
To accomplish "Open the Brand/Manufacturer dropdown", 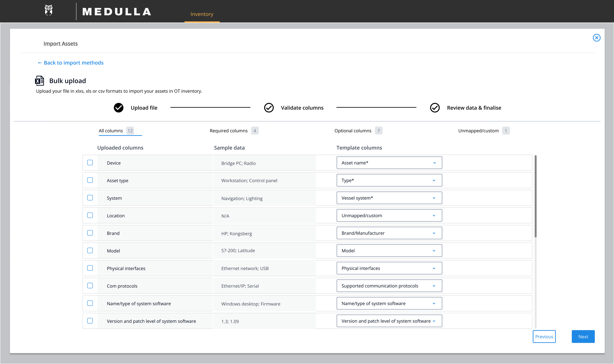I will (x=389, y=233).
